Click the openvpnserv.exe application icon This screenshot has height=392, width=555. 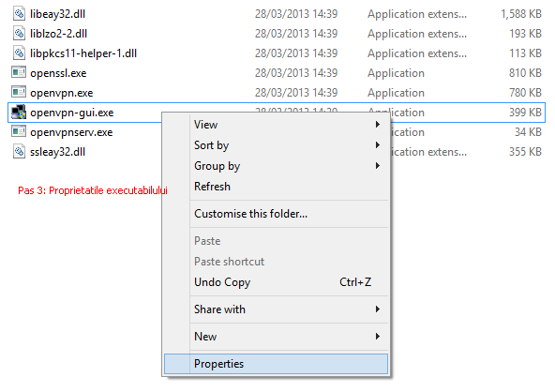coord(19,131)
